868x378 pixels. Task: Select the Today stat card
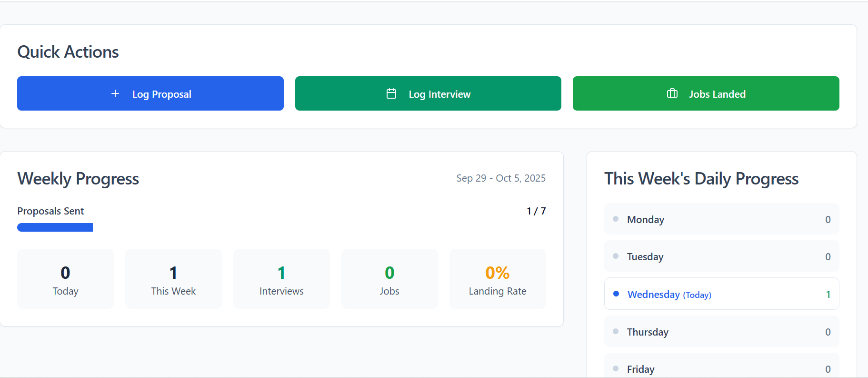(x=66, y=279)
